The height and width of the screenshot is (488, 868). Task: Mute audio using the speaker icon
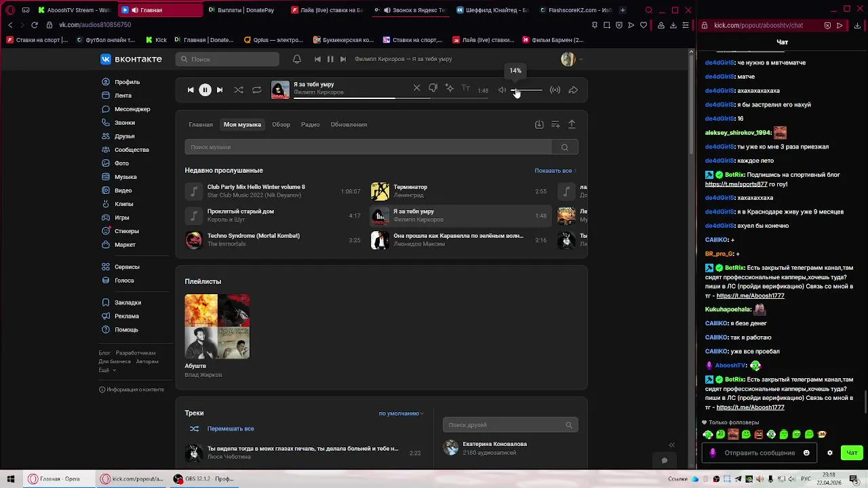click(x=502, y=90)
